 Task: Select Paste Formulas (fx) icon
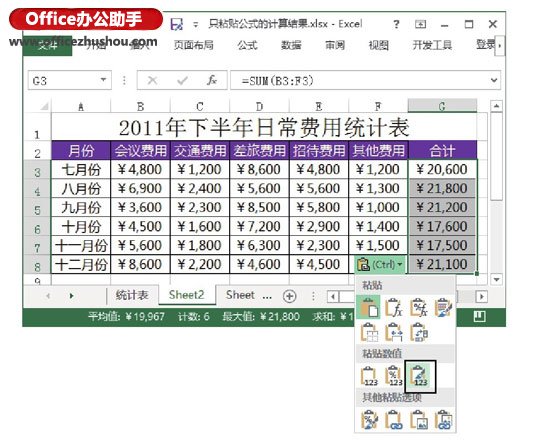[x=394, y=307]
